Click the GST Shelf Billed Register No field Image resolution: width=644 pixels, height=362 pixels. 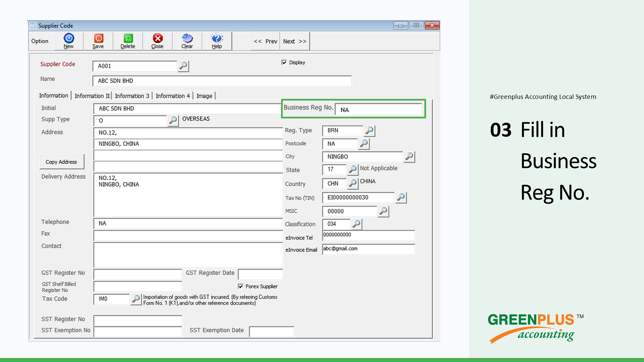click(x=138, y=287)
